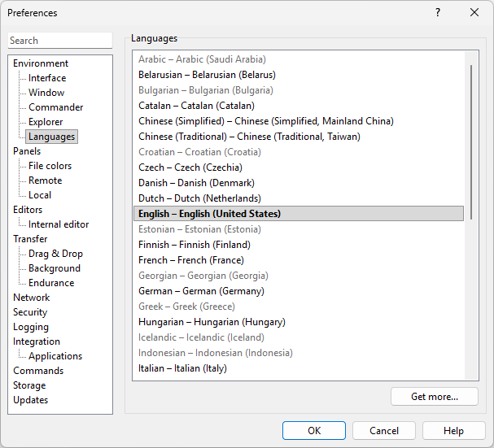Pick Chinese (Traditional) language entry
The image size is (494, 448).
pos(249,137)
